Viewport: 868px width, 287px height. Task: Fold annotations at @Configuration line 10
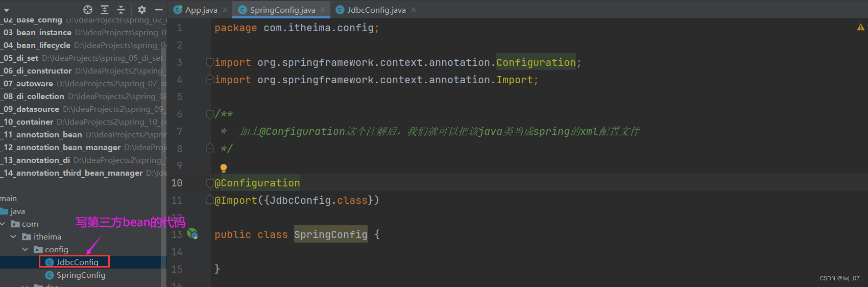(210, 183)
